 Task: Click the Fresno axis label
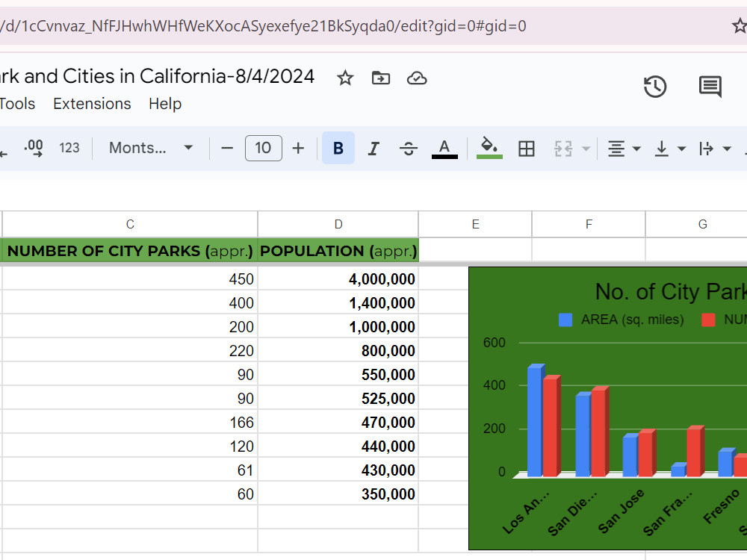pyautogui.click(x=722, y=505)
